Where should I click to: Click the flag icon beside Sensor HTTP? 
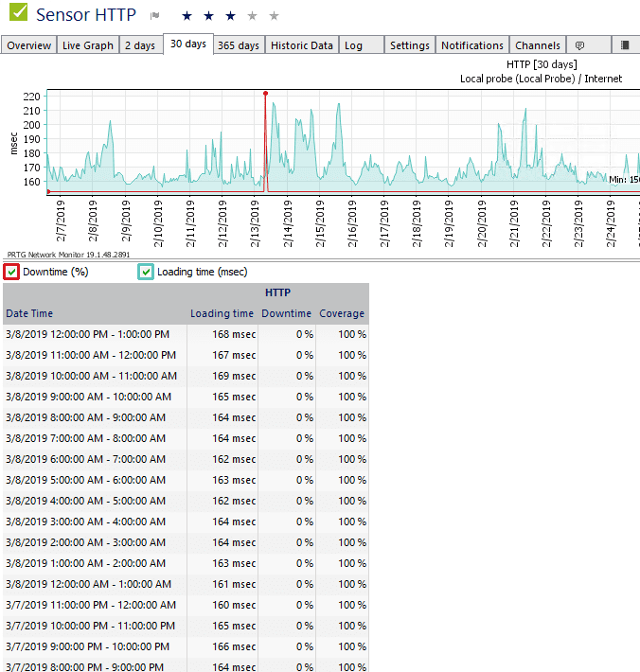155,16
